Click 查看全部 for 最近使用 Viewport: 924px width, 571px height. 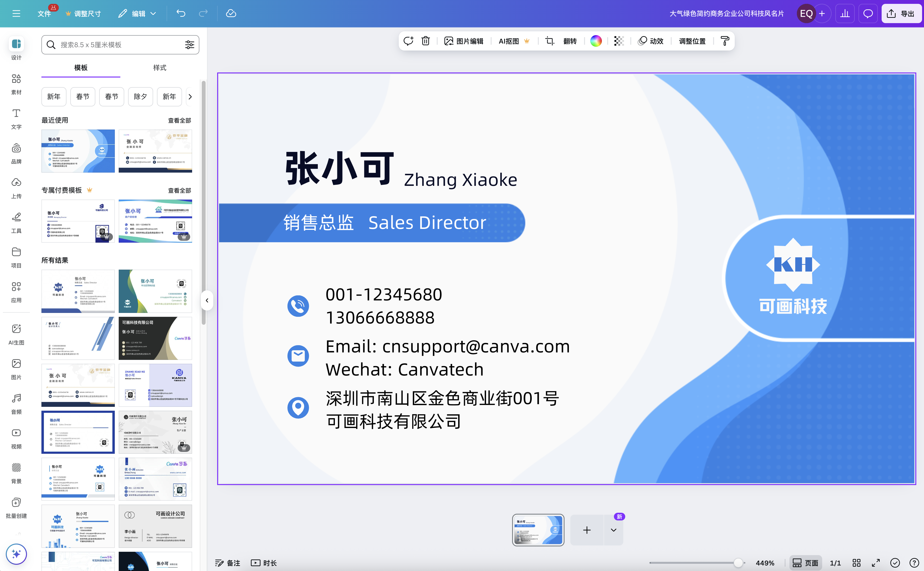coord(180,120)
